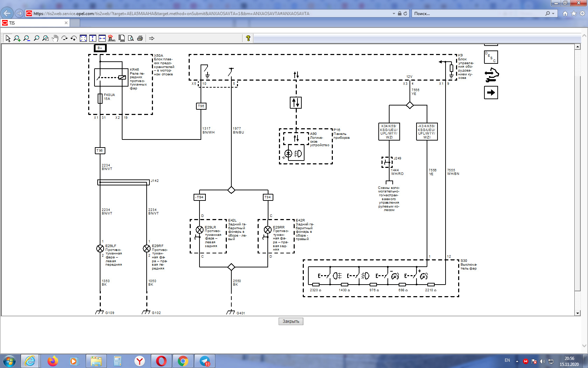
Task: Click the security lock icon in address bar
Action: (399, 13)
